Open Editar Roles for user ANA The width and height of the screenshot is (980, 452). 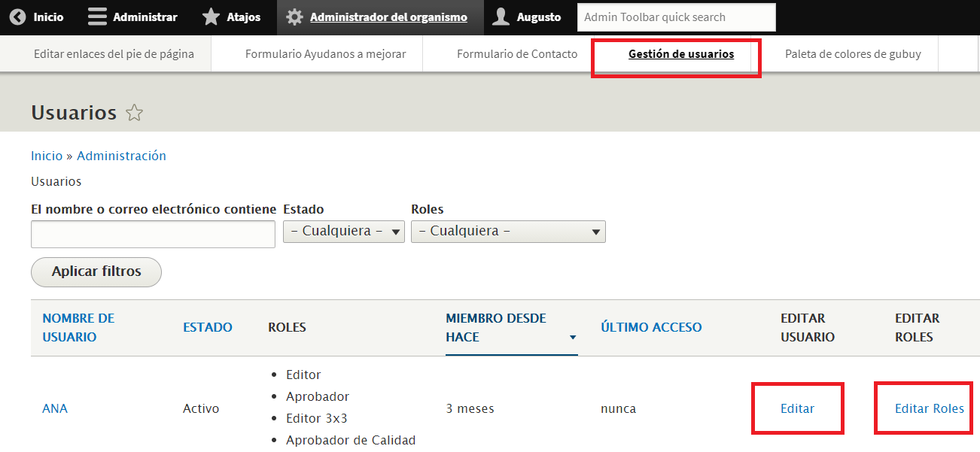[930, 408]
